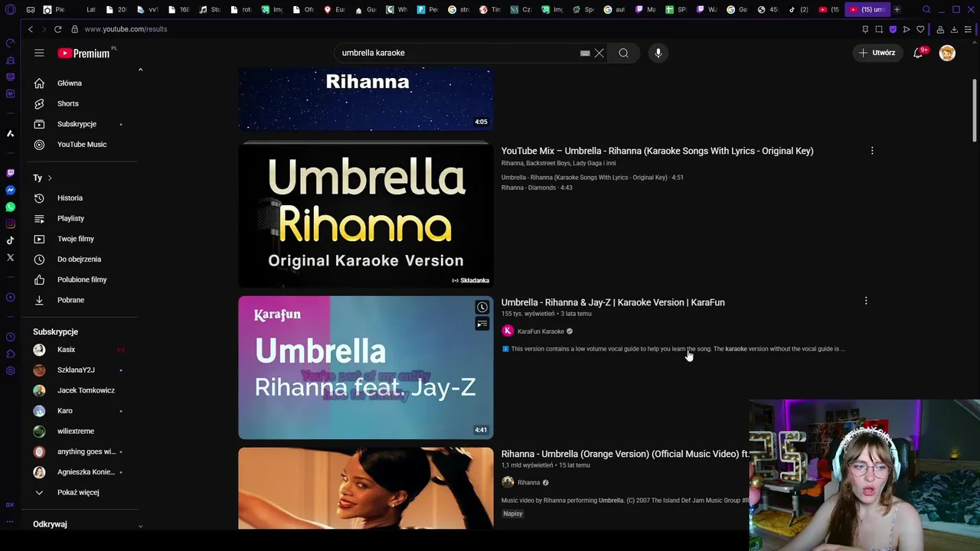
Task: Open Opera sidebar settings gear
Action: click(10, 370)
